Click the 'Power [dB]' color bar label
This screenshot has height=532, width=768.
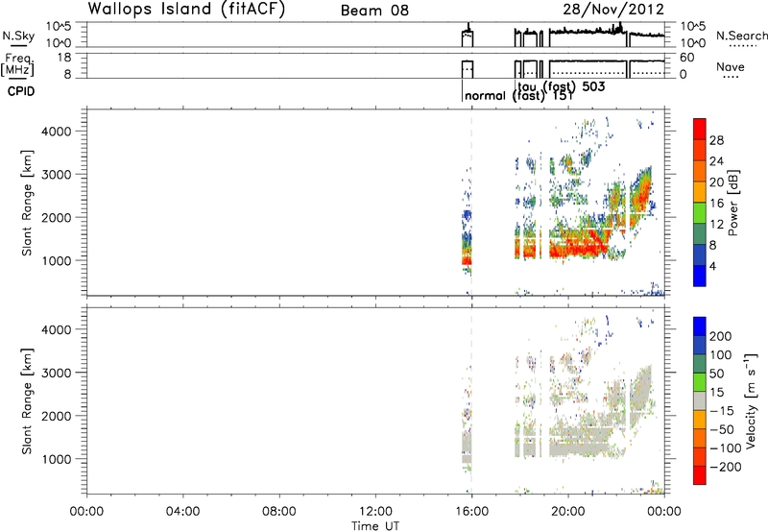(x=732, y=203)
